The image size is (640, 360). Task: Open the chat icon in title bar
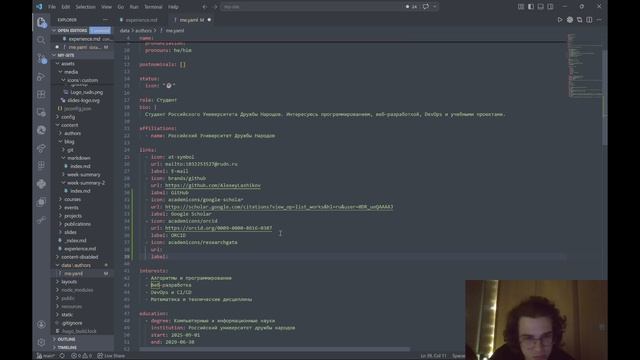coord(426,7)
